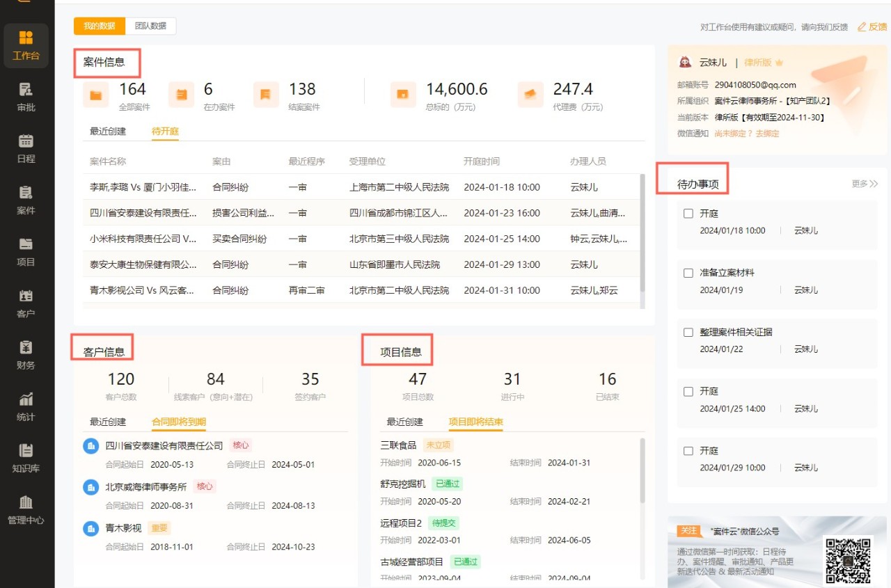Tick the 开庭 2024/01/18 todo checkbox

688,214
